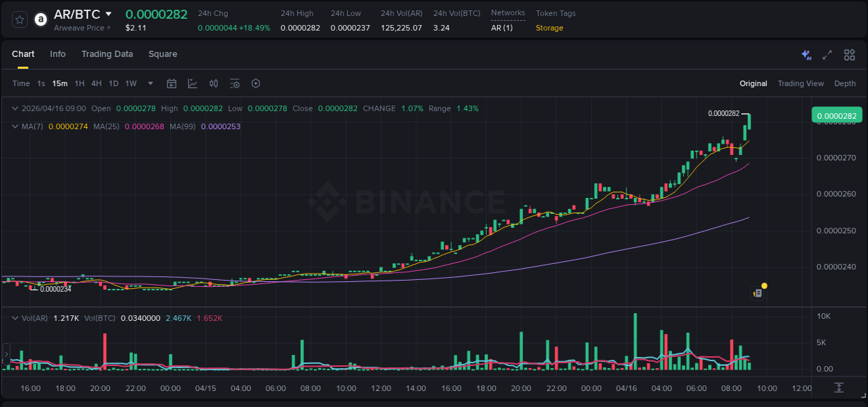
Task: Click the 0.0000234 low price marker
Action: coord(56,289)
